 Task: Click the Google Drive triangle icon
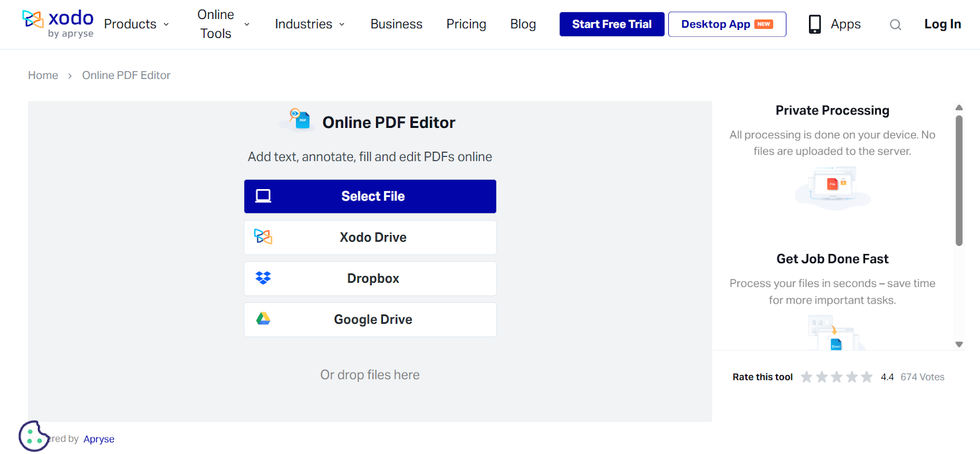click(263, 319)
